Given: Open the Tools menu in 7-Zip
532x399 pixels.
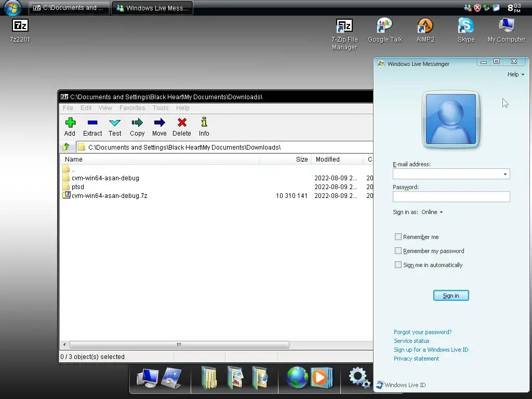Looking at the screenshot, I should point(161,108).
